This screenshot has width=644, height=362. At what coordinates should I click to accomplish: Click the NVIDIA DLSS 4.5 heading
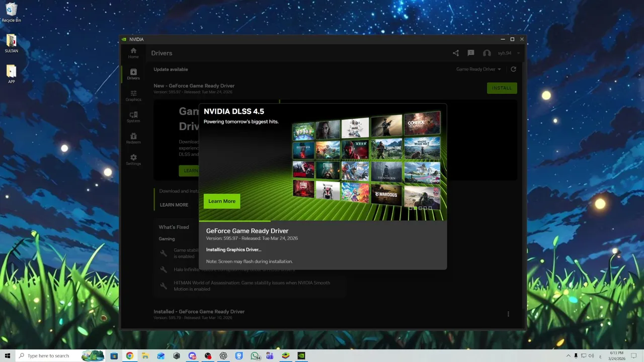pos(234,111)
